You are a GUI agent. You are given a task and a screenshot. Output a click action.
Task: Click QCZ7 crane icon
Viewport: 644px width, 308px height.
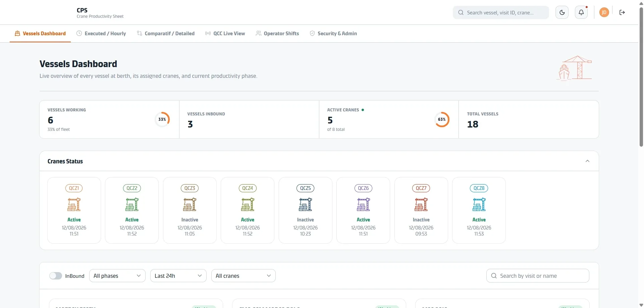pyautogui.click(x=421, y=204)
